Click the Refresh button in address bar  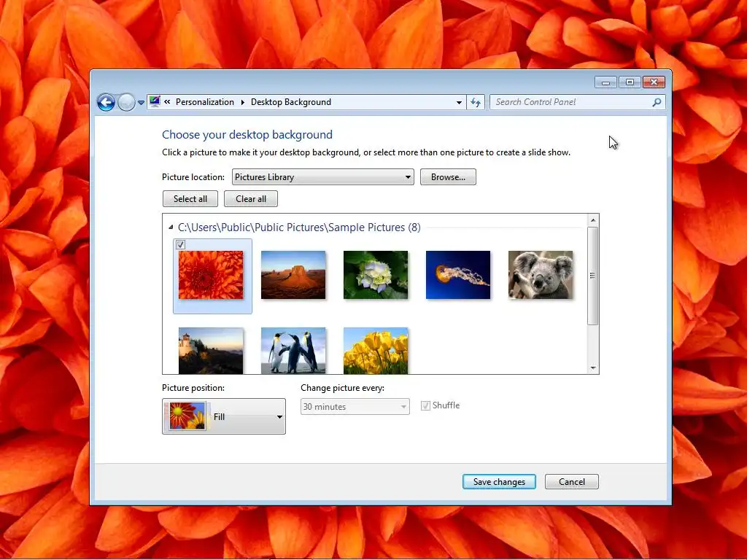[476, 102]
